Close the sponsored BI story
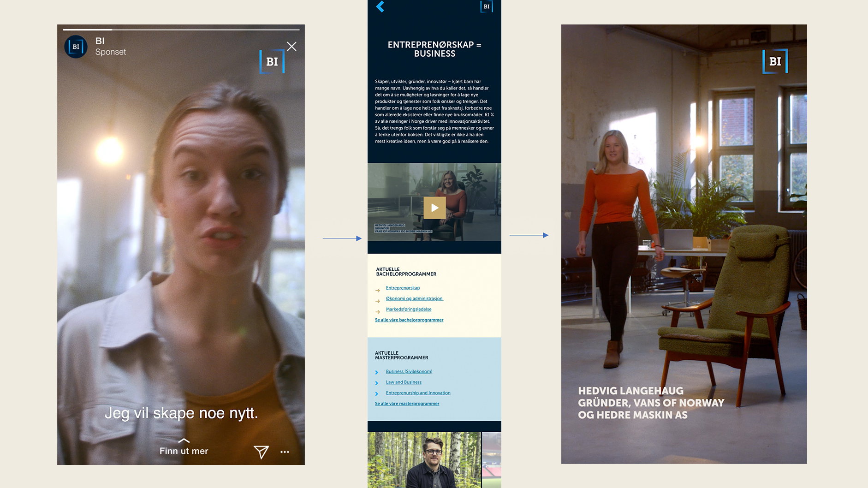The height and width of the screenshot is (488, 868). pos(291,47)
